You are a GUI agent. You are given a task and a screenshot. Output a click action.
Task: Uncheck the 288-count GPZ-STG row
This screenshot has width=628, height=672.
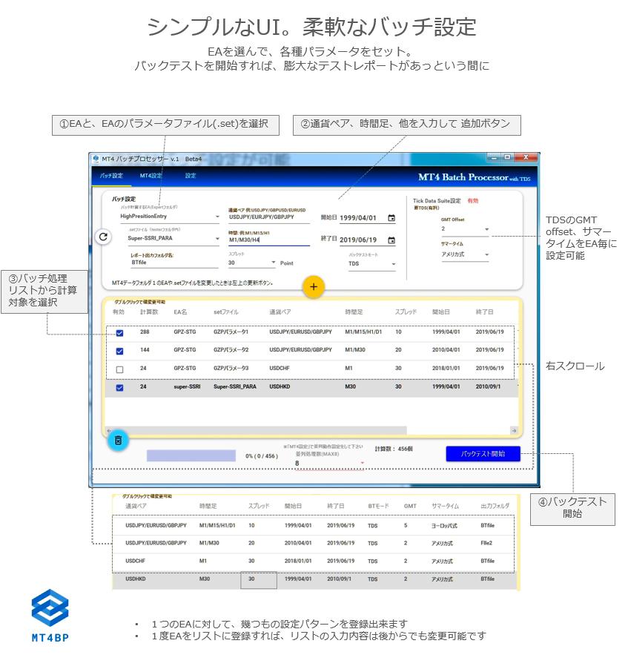click(119, 333)
